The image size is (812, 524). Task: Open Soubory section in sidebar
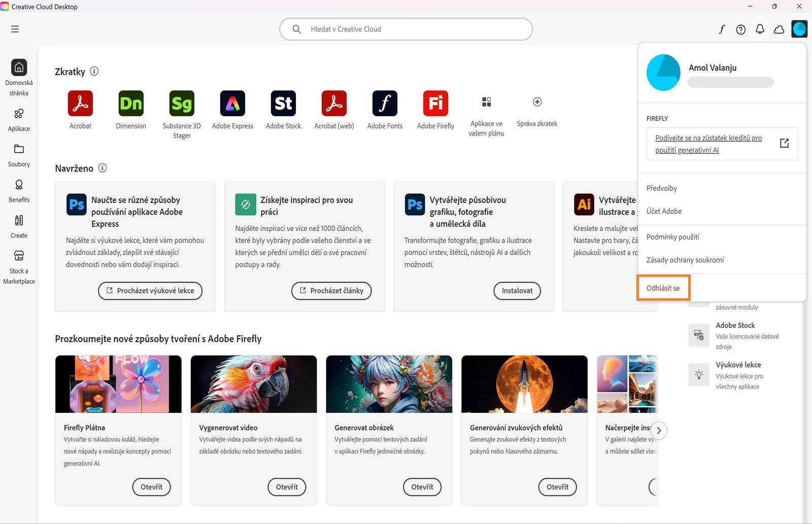click(x=19, y=156)
